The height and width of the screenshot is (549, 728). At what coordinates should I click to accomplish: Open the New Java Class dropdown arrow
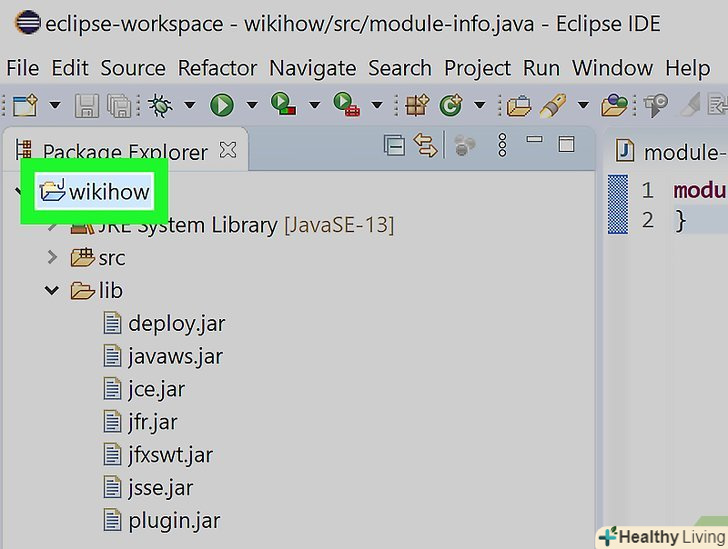[480, 105]
